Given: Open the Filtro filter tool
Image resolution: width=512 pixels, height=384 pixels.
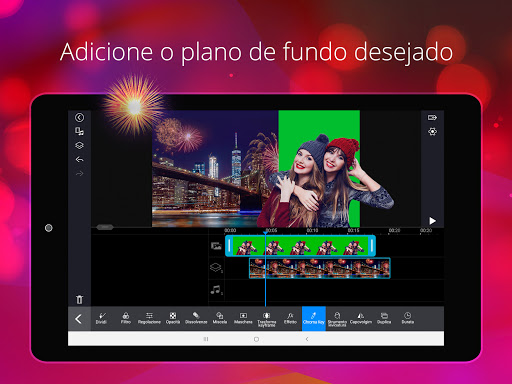Looking at the screenshot, I should pos(126,318).
